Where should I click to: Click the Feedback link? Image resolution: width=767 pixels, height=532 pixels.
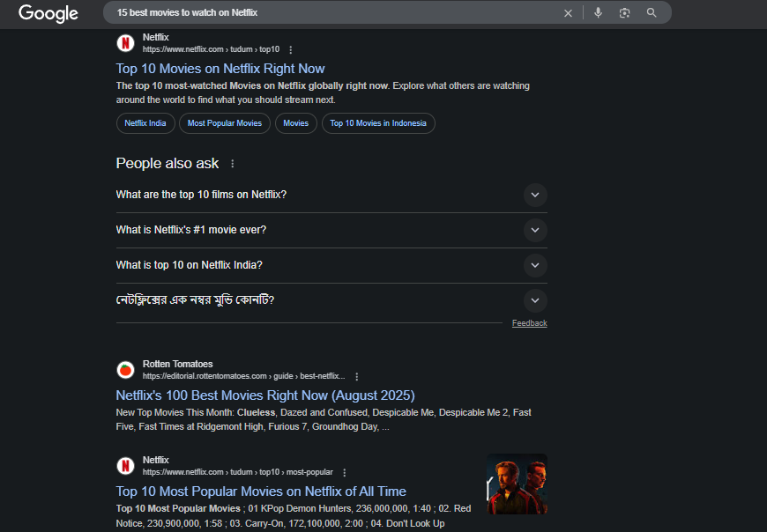[x=529, y=323]
